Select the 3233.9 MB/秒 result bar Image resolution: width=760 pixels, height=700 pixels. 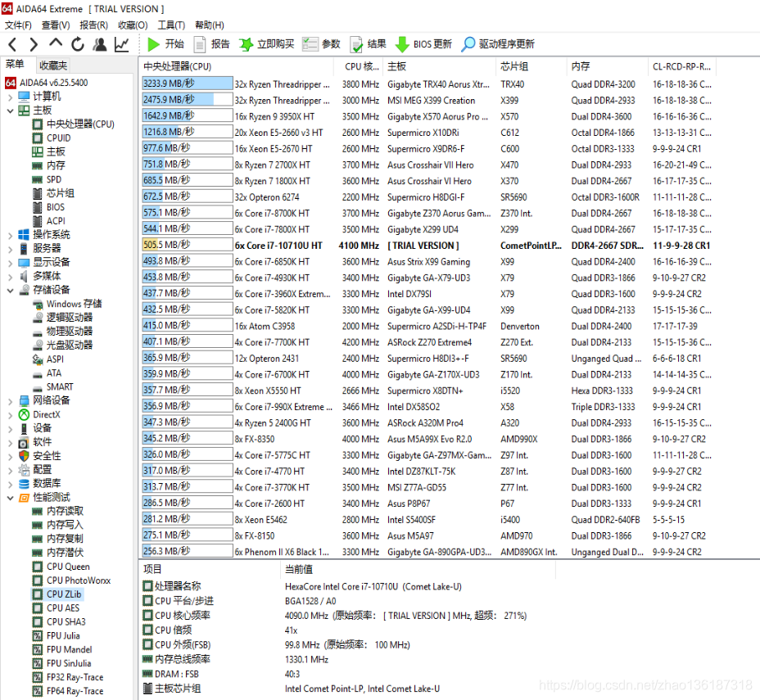click(187, 84)
